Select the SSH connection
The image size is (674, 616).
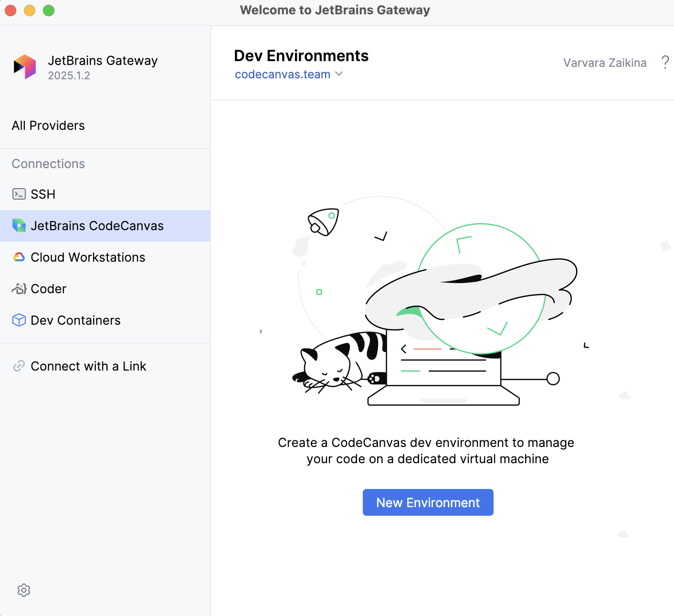105,194
